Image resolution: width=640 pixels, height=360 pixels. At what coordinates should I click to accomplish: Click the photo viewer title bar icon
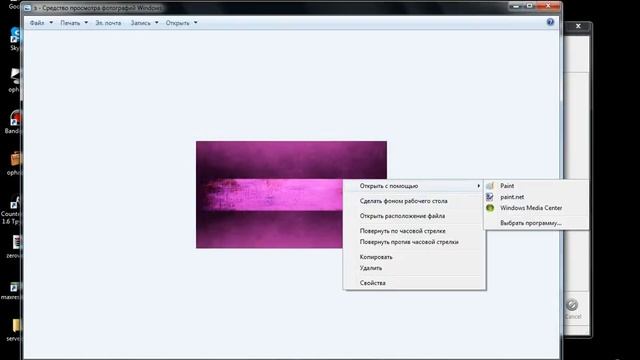click(x=27, y=8)
